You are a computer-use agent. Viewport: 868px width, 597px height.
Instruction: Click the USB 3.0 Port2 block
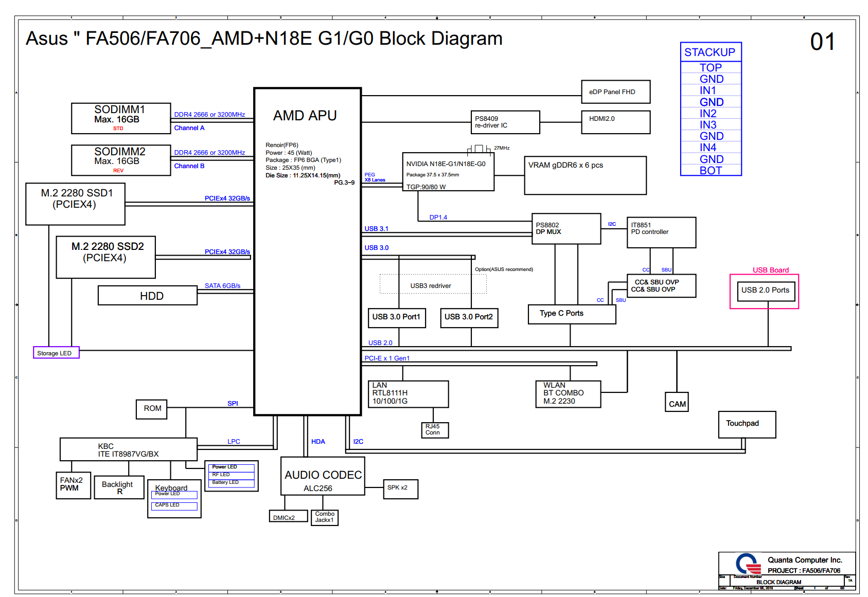469,318
